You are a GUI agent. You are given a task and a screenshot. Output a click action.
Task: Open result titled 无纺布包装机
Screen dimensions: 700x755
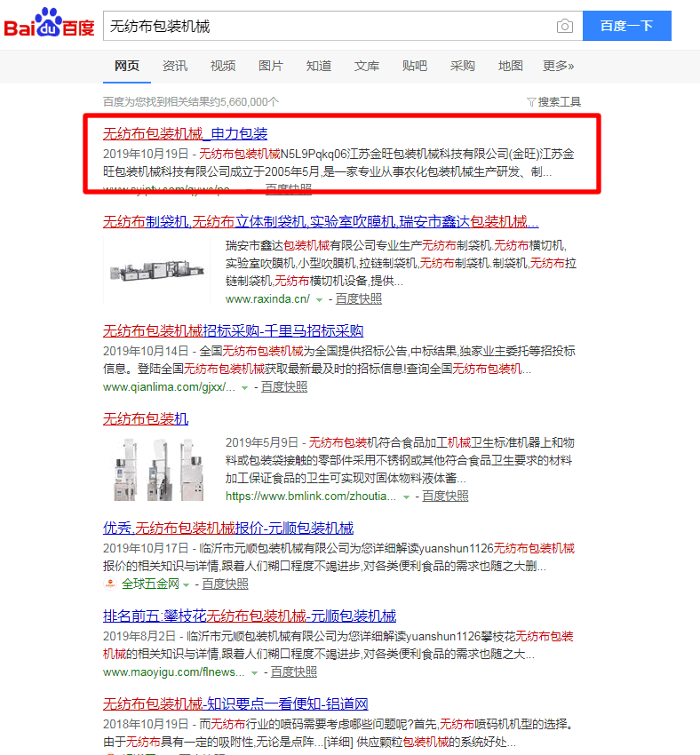[146, 419]
